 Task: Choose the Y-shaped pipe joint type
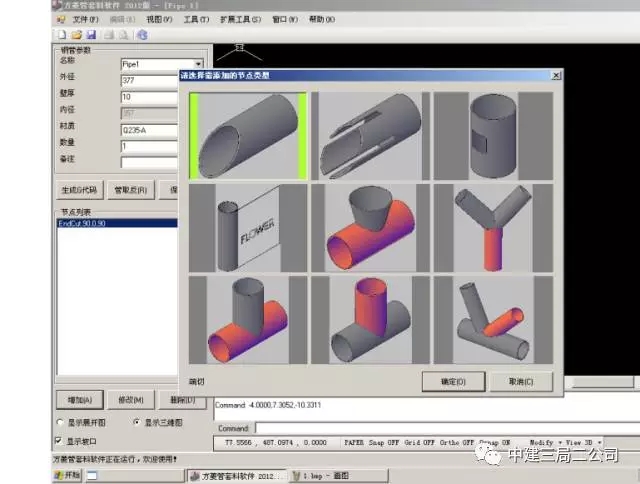click(491, 228)
